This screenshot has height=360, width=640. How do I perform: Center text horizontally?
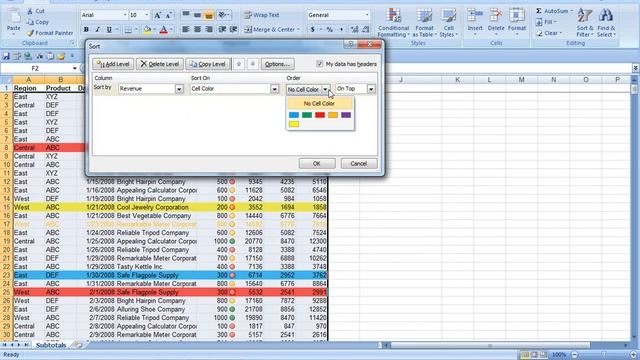pos(197,29)
